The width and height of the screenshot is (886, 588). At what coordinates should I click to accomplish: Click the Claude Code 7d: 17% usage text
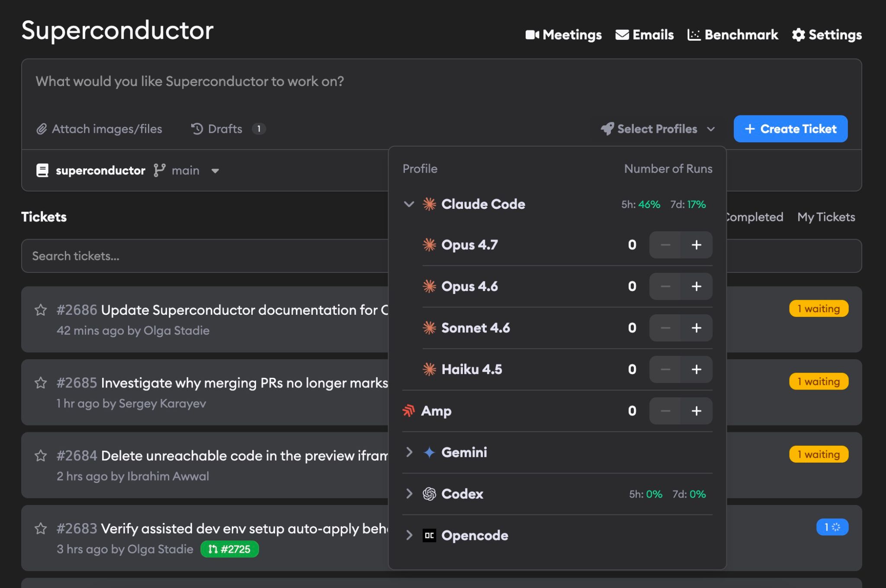click(x=688, y=204)
